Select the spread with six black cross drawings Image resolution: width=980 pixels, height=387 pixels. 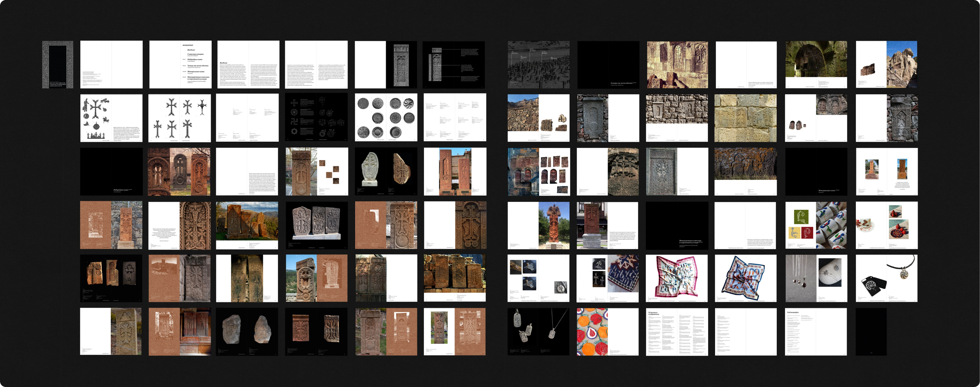[179, 118]
